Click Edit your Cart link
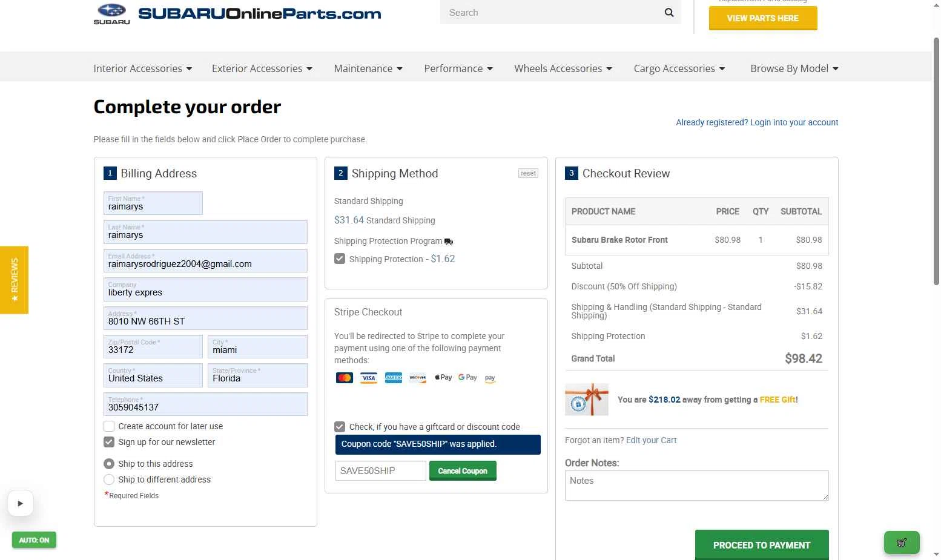The image size is (941, 560). 652,440
